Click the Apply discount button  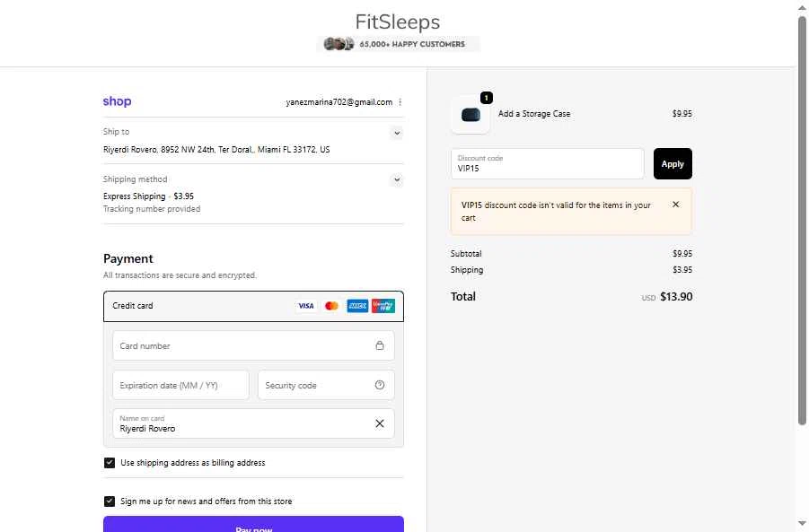(x=673, y=164)
